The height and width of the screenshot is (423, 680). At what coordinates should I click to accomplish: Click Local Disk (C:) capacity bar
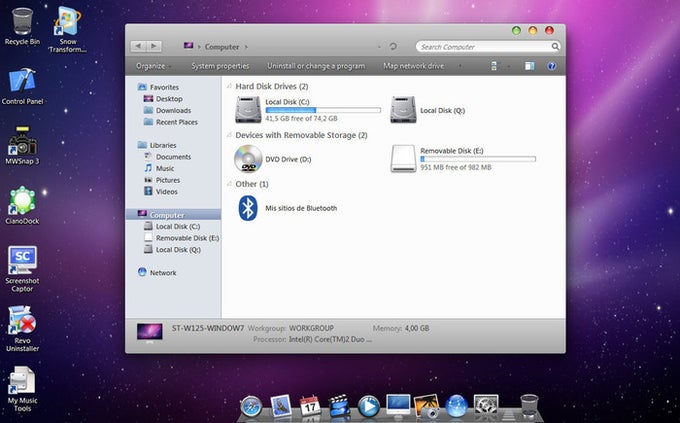click(323, 110)
